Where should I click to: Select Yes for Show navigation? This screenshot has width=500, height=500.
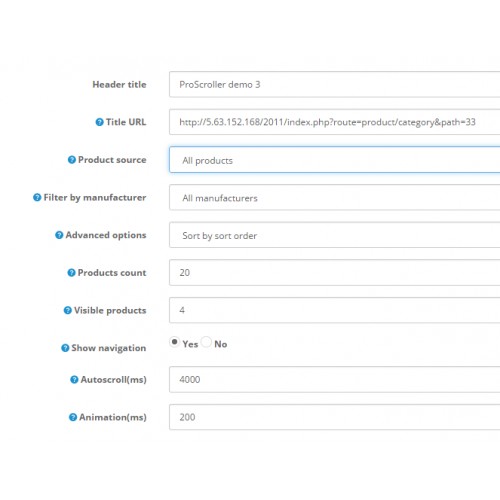click(174, 342)
